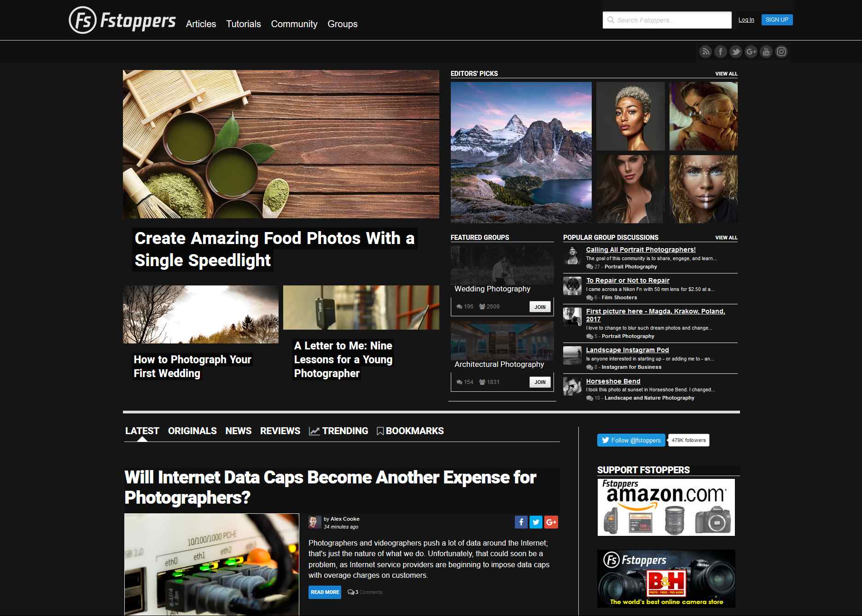Open the RSS feed icon
This screenshot has height=616, width=862.
coord(705,52)
